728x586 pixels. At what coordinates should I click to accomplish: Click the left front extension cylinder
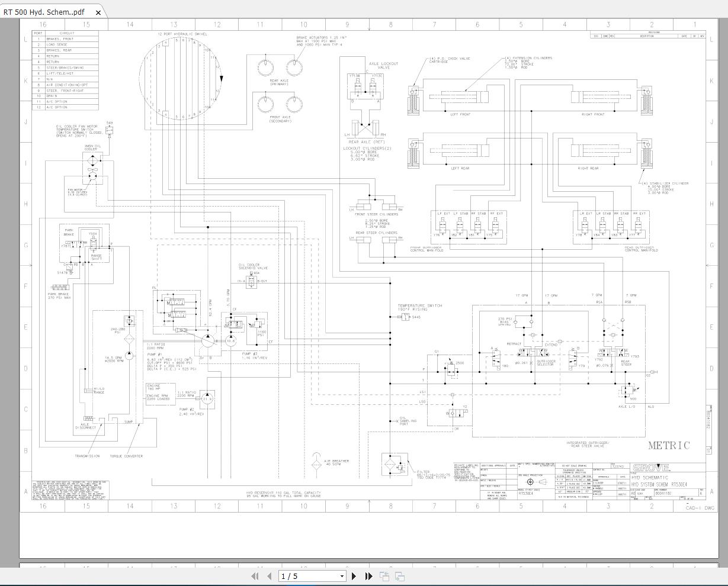tap(460, 98)
